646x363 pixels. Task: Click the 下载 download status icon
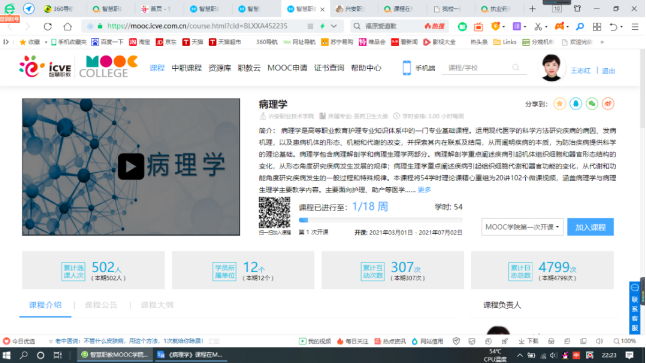[529, 341]
